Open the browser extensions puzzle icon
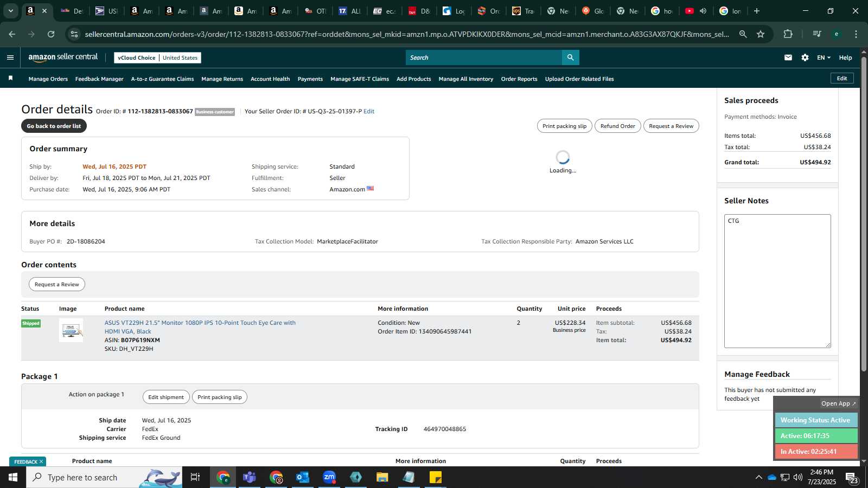Image resolution: width=868 pixels, height=488 pixels. [x=788, y=34]
